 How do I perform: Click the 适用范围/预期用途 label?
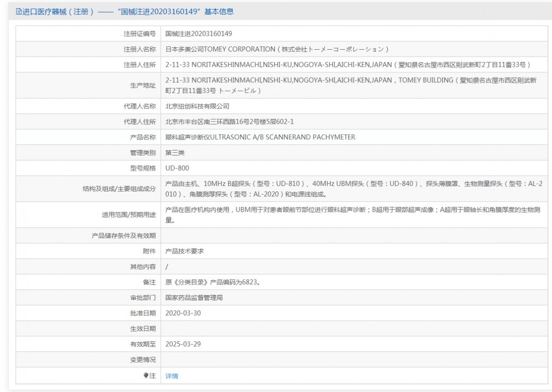click(x=129, y=215)
